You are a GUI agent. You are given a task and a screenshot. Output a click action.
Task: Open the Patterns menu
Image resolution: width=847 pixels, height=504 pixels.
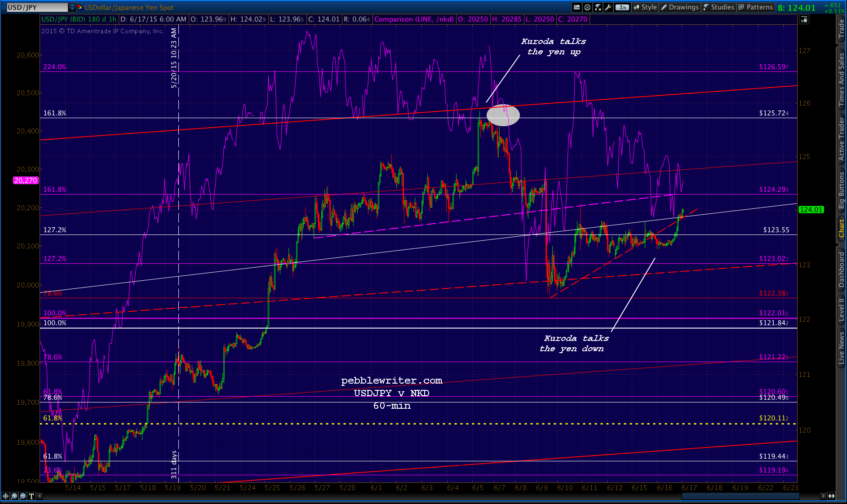[x=756, y=7]
